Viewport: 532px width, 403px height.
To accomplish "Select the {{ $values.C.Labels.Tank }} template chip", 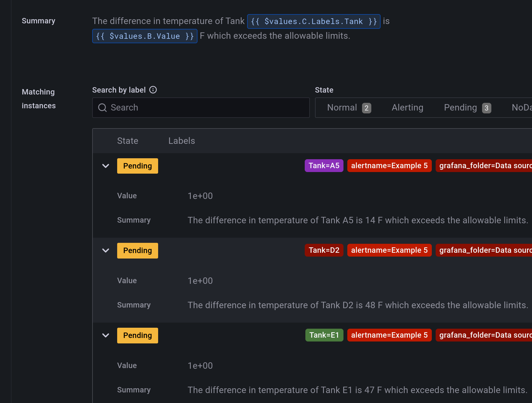I will (313, 21).
